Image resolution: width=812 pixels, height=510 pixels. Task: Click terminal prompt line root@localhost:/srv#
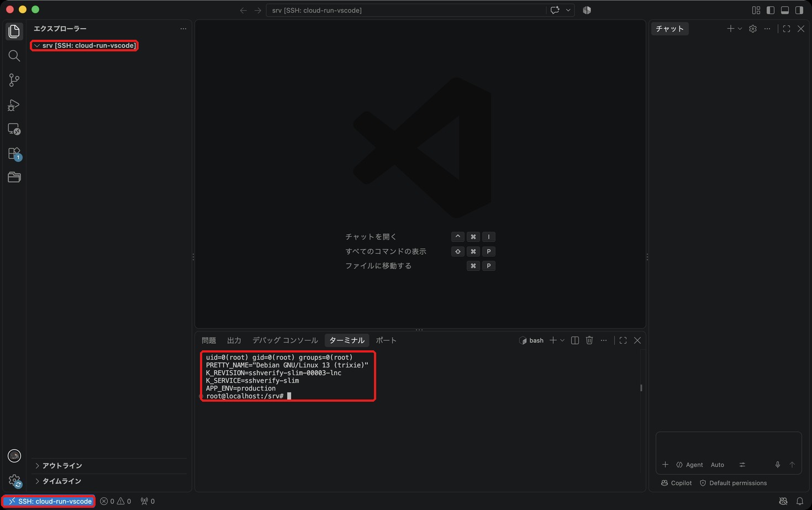point(245,396)
